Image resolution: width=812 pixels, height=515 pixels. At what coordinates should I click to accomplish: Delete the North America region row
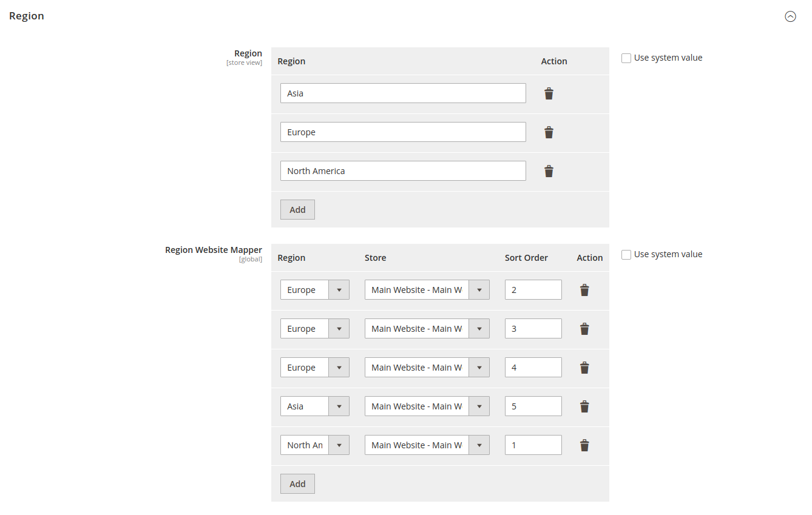tap(549, 171)
